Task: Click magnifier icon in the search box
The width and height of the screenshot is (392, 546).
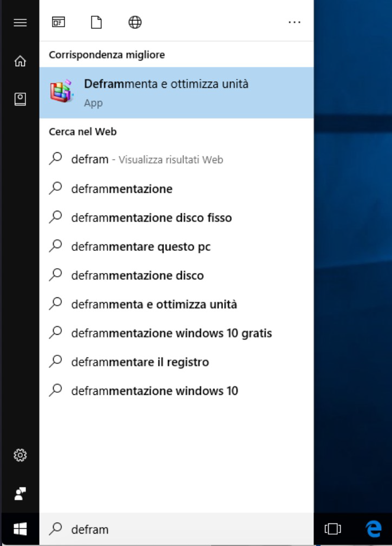Action: click(x=56, y=529)
